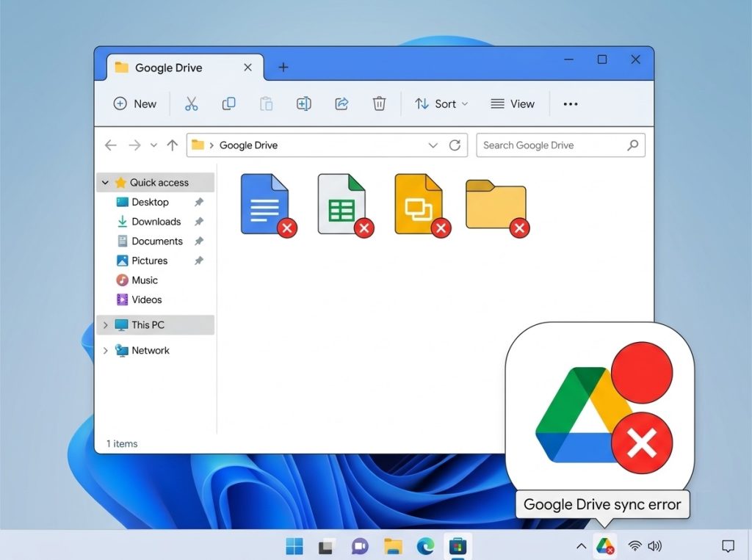The image size is (752, 560).
Task: Open Chat app on taskbar
Action: pyautogui.click(x=360, y=546)
